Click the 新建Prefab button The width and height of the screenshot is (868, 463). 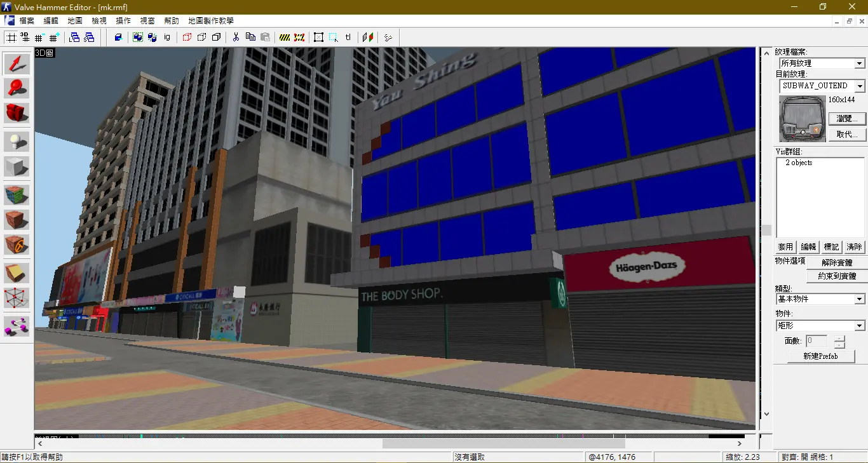820,356
